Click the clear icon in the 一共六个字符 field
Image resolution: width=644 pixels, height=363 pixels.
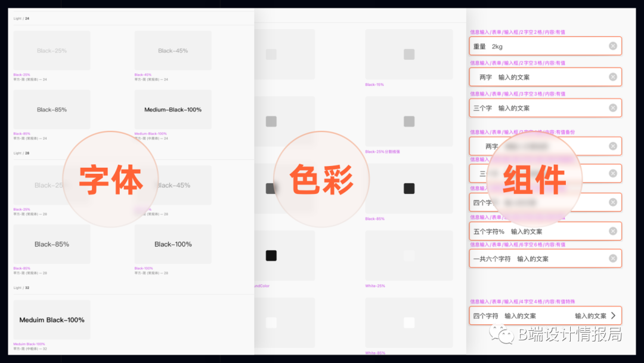612,259
